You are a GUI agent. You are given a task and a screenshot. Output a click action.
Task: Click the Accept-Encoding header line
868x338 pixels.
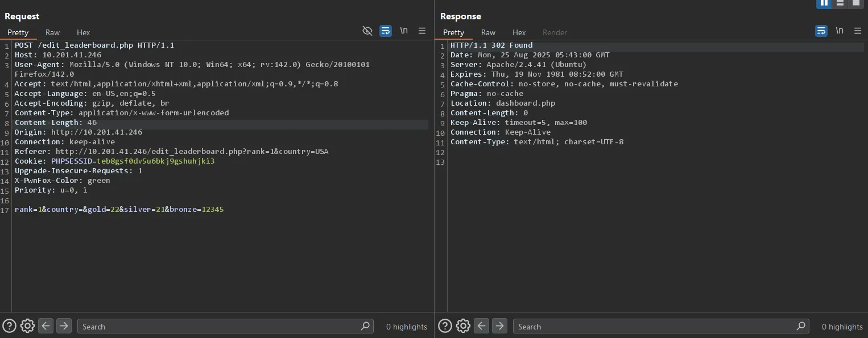pos(92,103)
